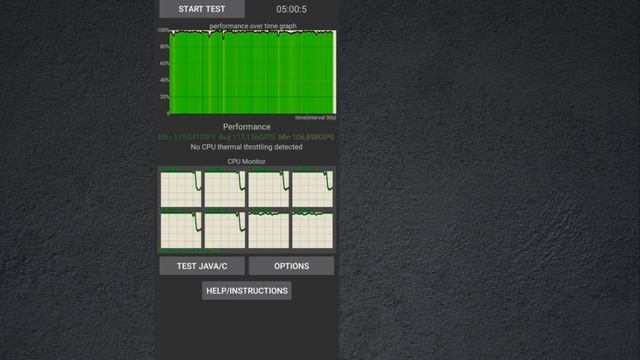
Task: Open the TEST JAVA/C option
Action: click(x=202, y=266)
